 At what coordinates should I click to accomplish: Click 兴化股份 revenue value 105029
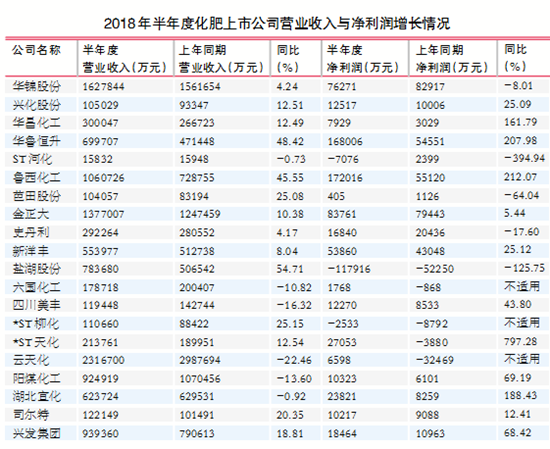(101, 105)
